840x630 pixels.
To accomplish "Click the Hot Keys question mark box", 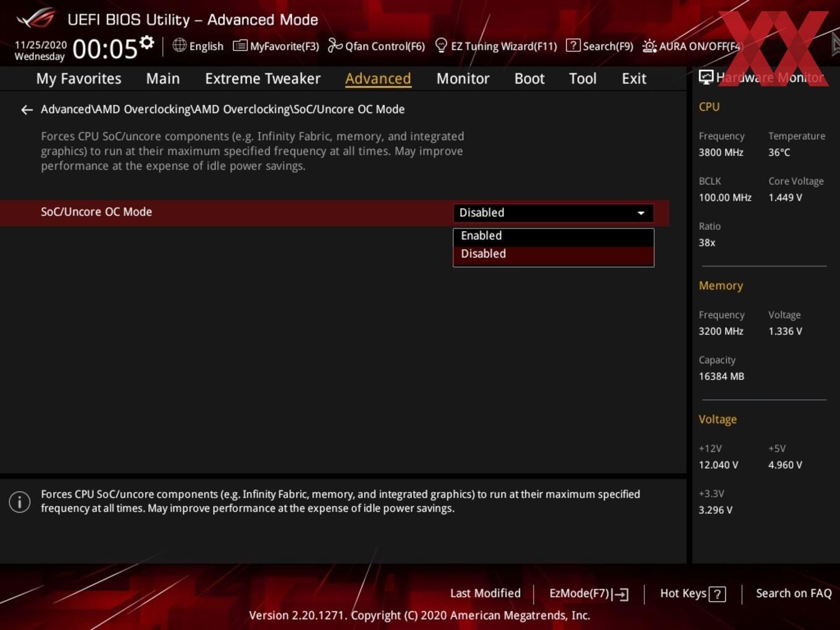I will [x=717, y=594].
